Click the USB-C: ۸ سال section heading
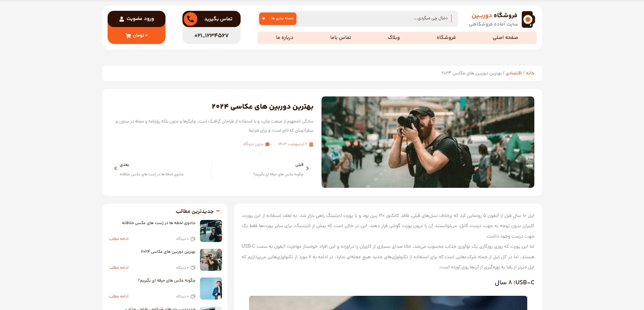Image resolution: width=644 pixels, height=310 pixels. [514, 283]
